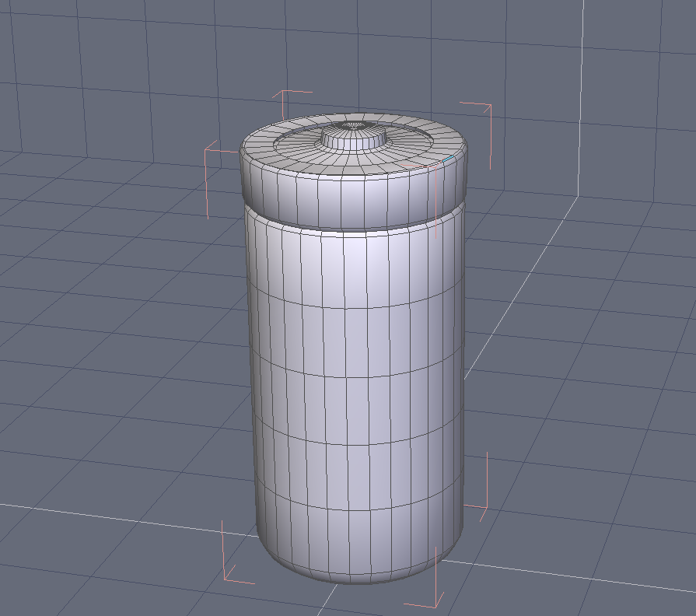Select the small knob on top of lid
696x616 pixels.
pyautogui.click(x=354, y=138)
